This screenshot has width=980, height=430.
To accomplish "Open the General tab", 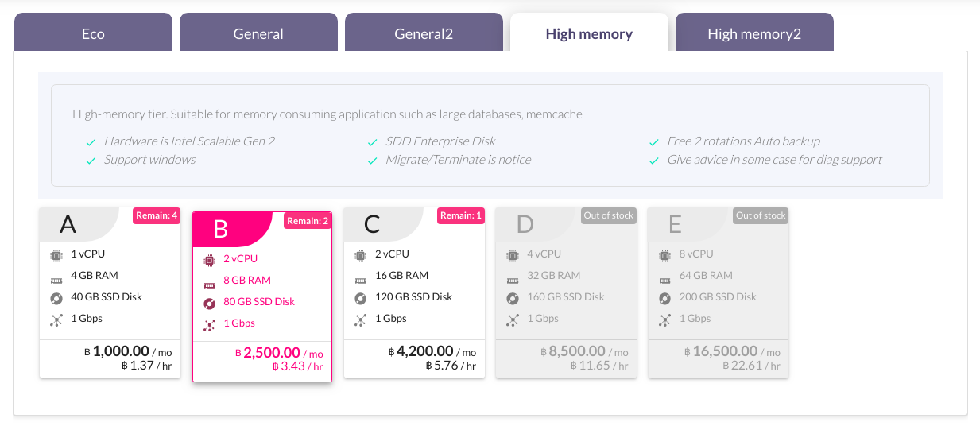I will point(258,33).
